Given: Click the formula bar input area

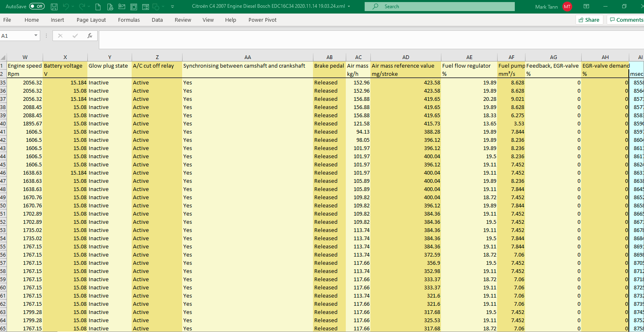Looking at the screenshot, I should coord(371,39).
